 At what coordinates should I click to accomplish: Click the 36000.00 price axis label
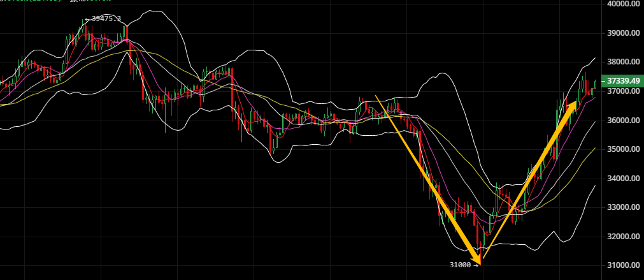click(622, 121)
